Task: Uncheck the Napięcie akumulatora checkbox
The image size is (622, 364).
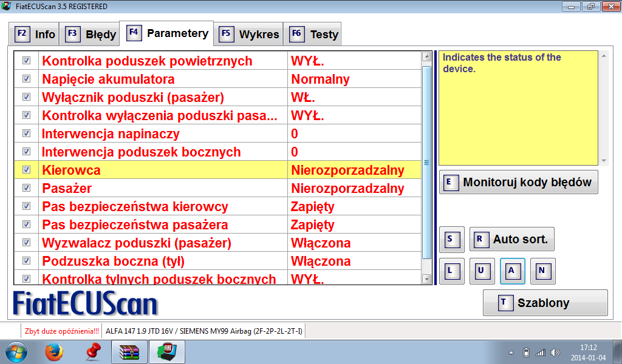Action: pyautogui.click(x=27, y=79)
